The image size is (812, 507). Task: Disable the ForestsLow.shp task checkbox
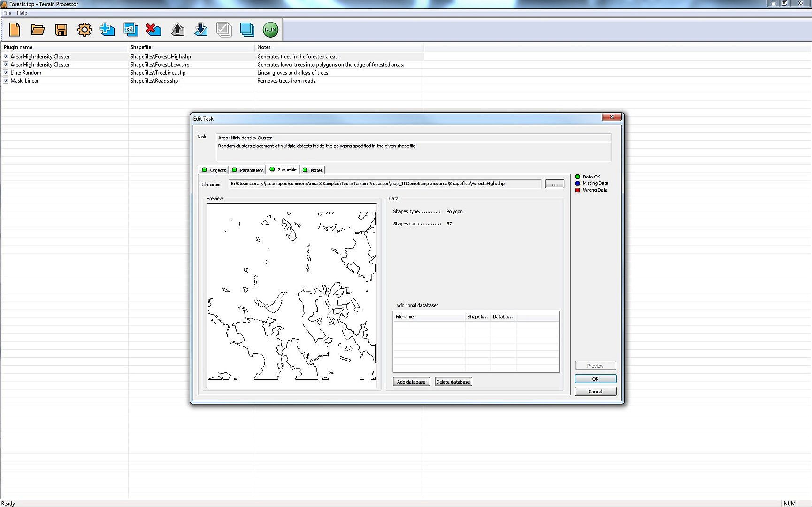pyautogui.click(x=6, y=65)
